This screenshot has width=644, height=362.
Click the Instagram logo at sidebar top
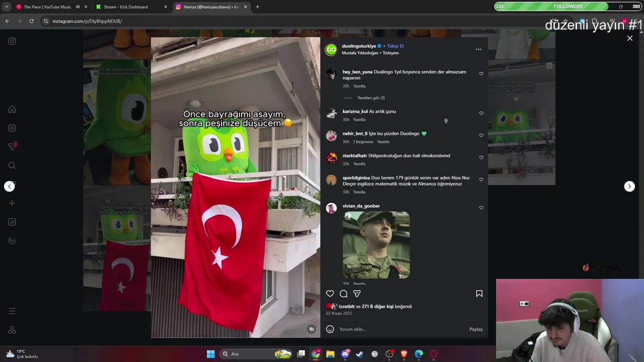pos(12,41)
